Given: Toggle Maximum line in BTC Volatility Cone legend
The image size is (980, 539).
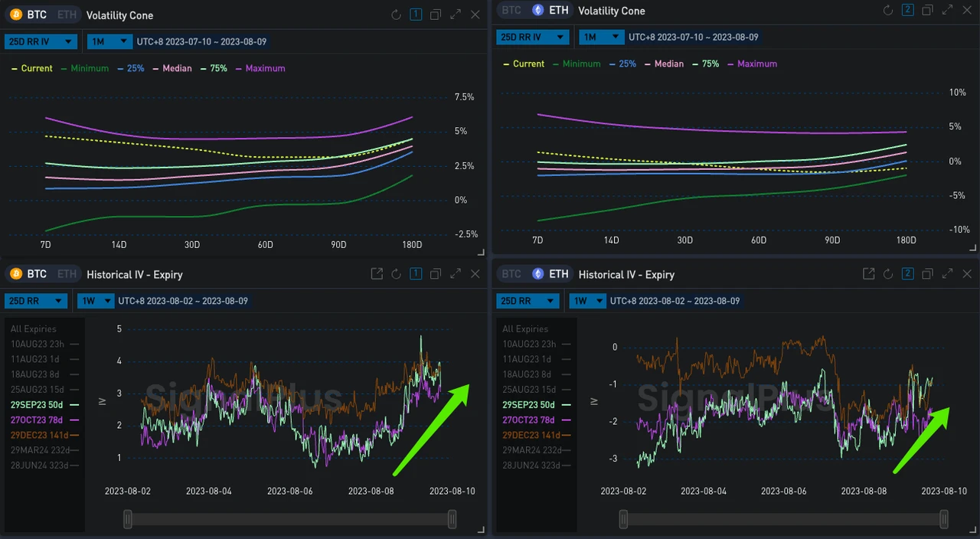Looking at the screenshot, I should tap(260, 68).
